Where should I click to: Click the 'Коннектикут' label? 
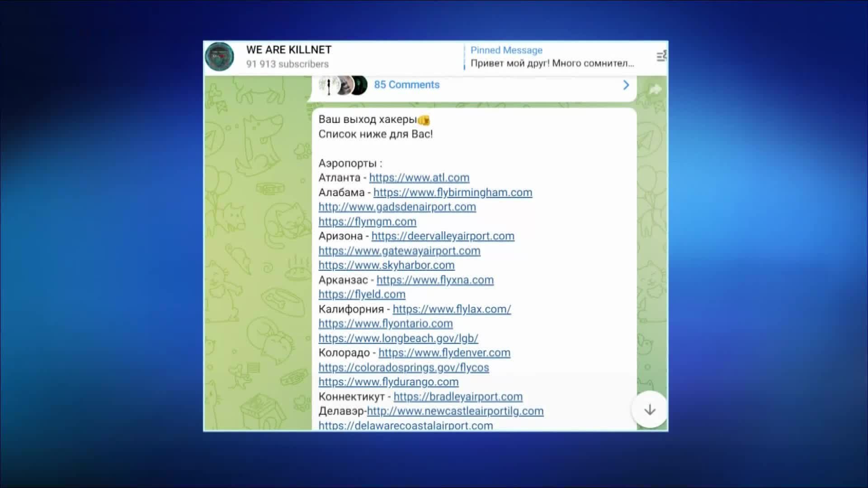point(352,397)
